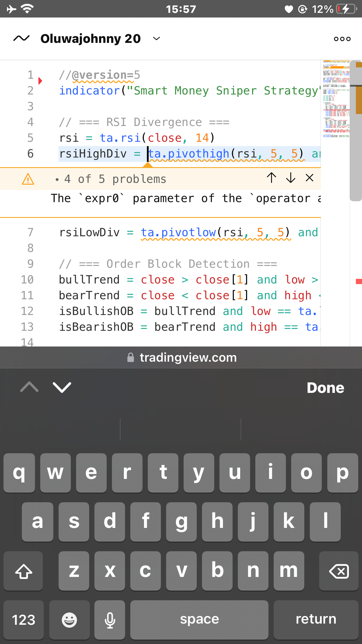Image resolution: width=362 pixels, height=644 pixels.
Task: Open the three-dot more options menu
Action: [342, 39]
